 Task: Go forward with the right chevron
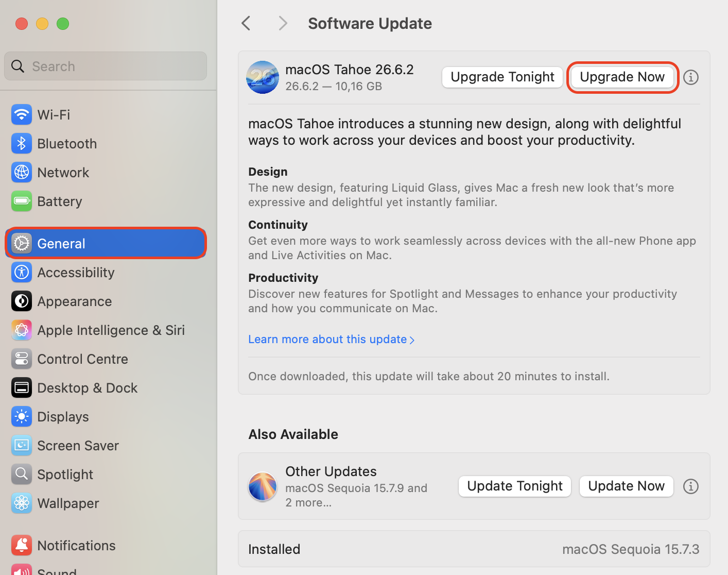pos(283,23)
